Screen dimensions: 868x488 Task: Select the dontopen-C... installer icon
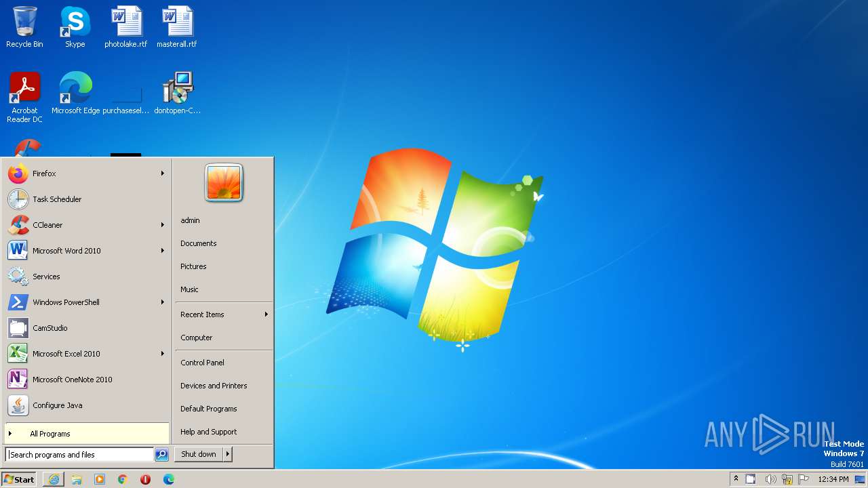[177, 94]
